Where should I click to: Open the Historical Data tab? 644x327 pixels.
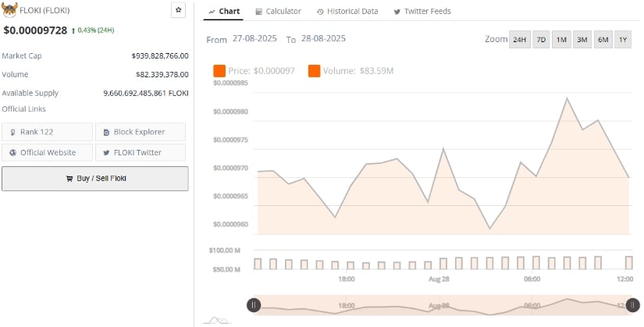pos(347,12)
